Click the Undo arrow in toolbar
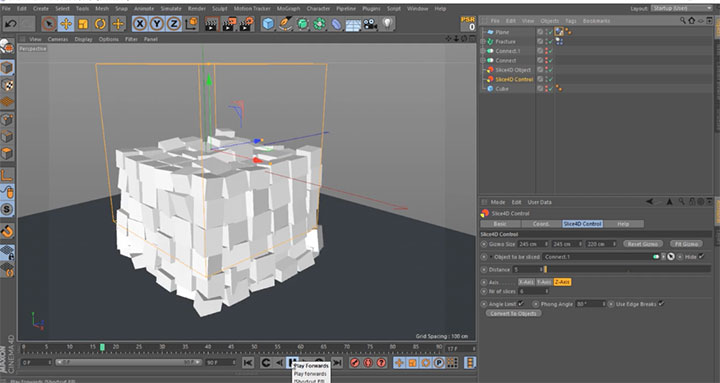Viewport: 720px width, 383px height. (11, 24)
